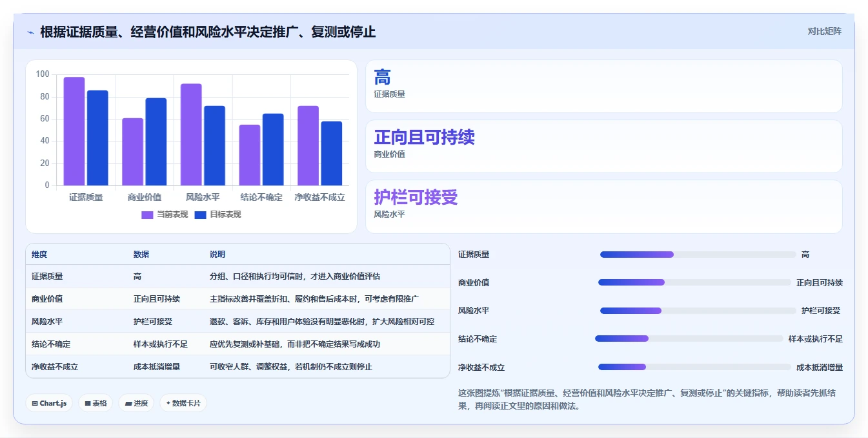The width and height of the screenshot is (868, 438).
Task: Click the 正向且可持续 data card
Action: pyautogui.click(x=604, y=146)
